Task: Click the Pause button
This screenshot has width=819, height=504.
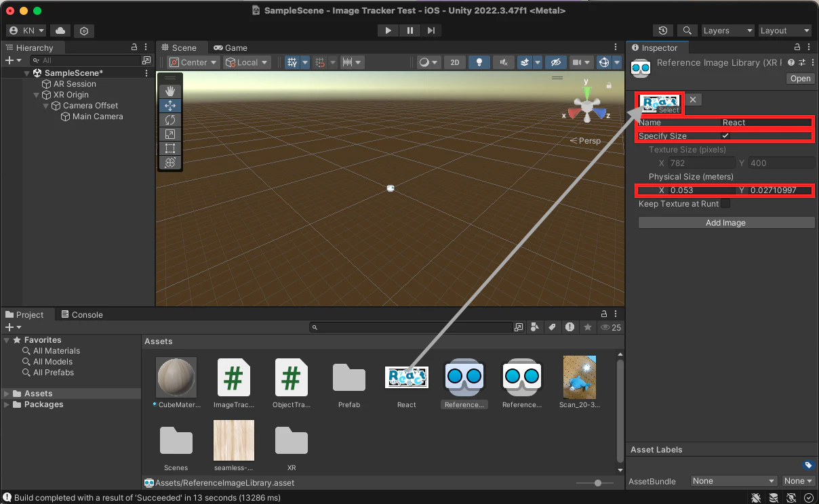Action: pos(410,30)
